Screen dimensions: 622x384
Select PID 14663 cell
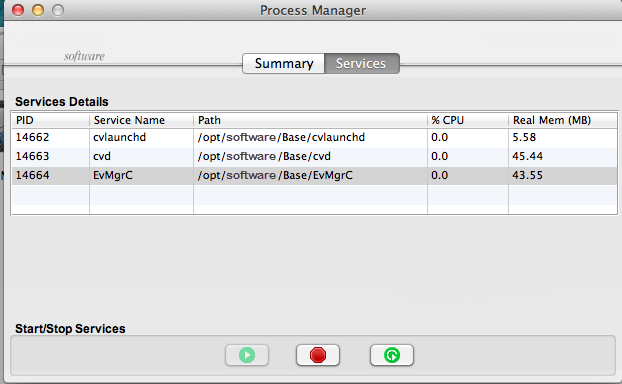pyautogui.click(x=50, y=156)
